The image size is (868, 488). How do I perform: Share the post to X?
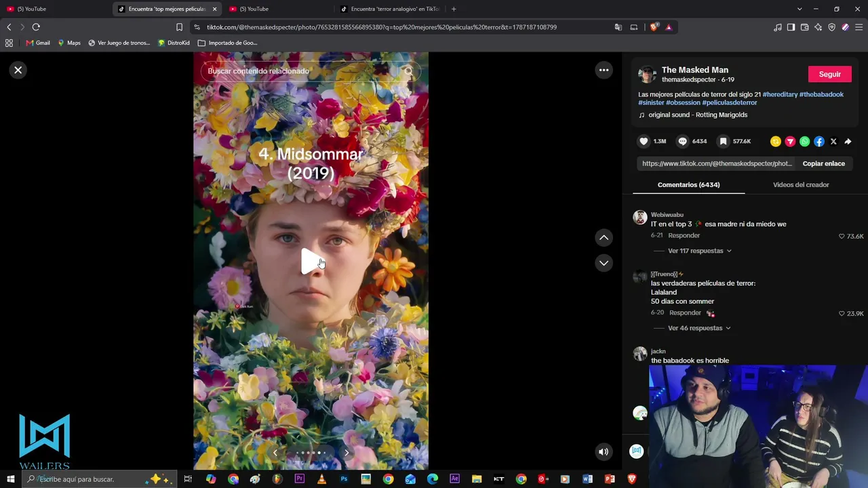(x=833, y=142)
